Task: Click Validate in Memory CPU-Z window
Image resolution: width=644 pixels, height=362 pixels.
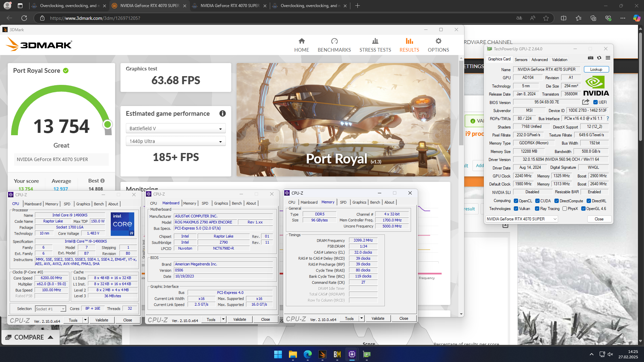Action: pyautogui.click(x=378, y=318)
